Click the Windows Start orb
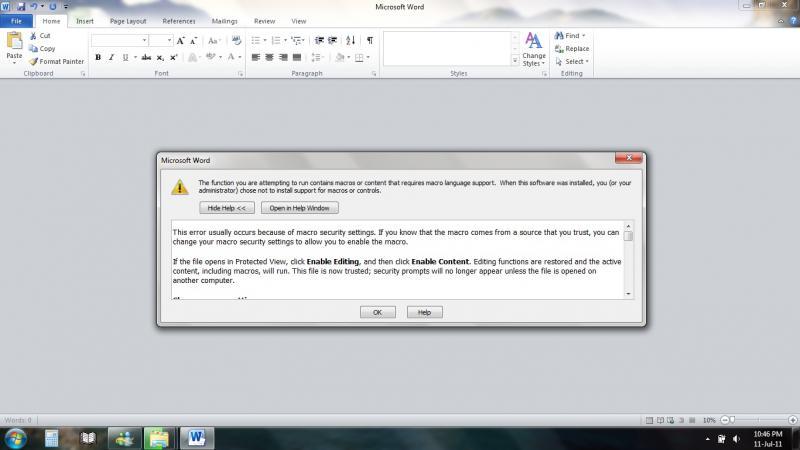The width and height of the screenshot is (800, 450). (x=16, y=438)
